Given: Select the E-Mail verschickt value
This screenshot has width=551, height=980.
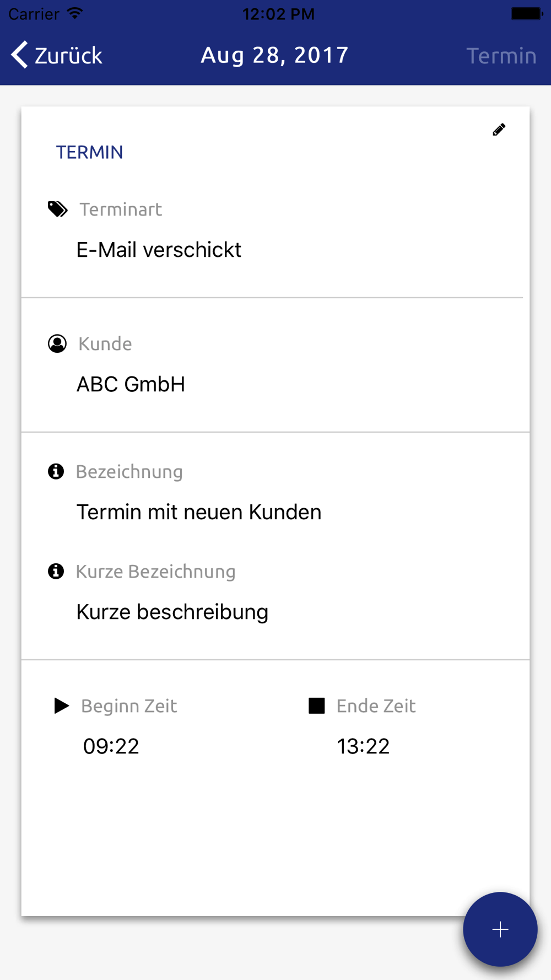Looking at the screenshot, I should point(159,250).
